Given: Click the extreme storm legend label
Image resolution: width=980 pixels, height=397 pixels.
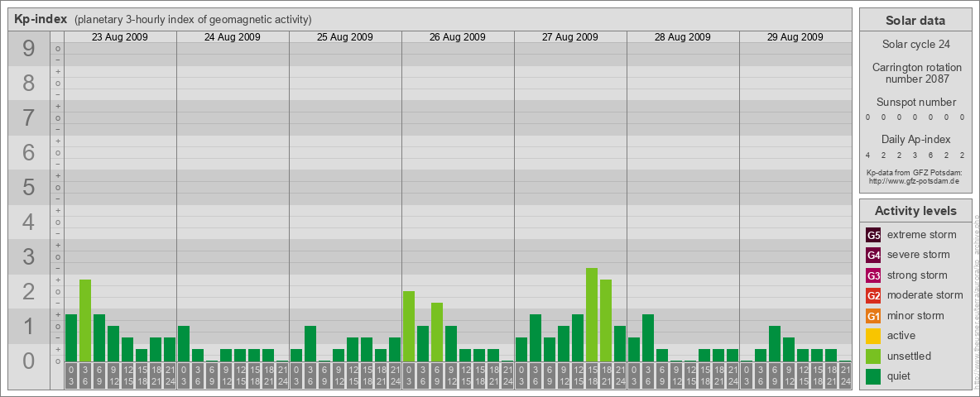Looking at the screenshot, I should click(x=922, y=236).
